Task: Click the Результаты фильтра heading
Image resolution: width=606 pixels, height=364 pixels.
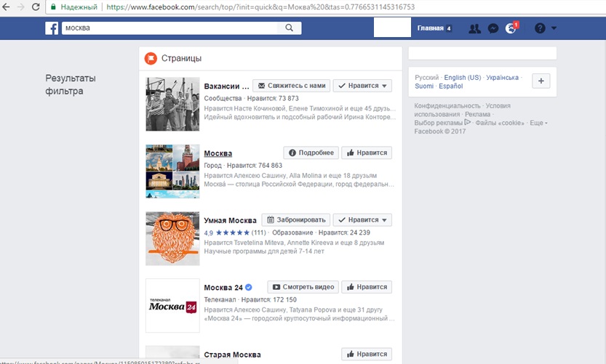Action: 71,84
